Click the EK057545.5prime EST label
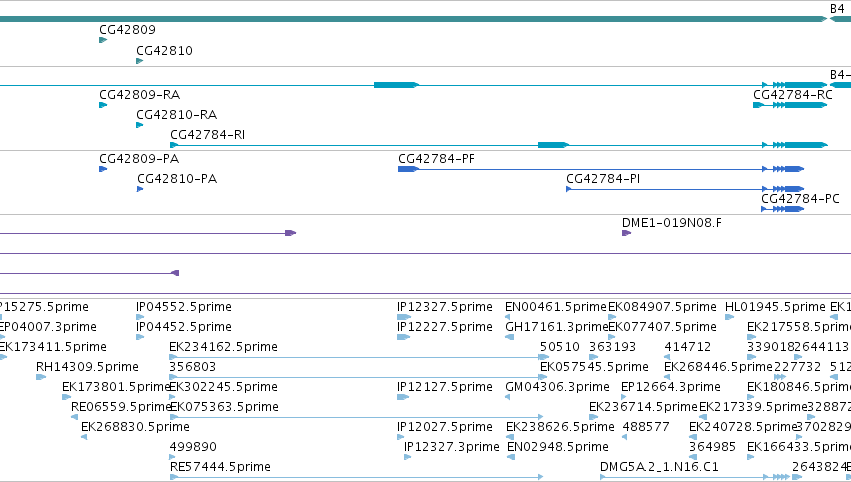Screen dimensions: 851x482 [x=594, y=366]
